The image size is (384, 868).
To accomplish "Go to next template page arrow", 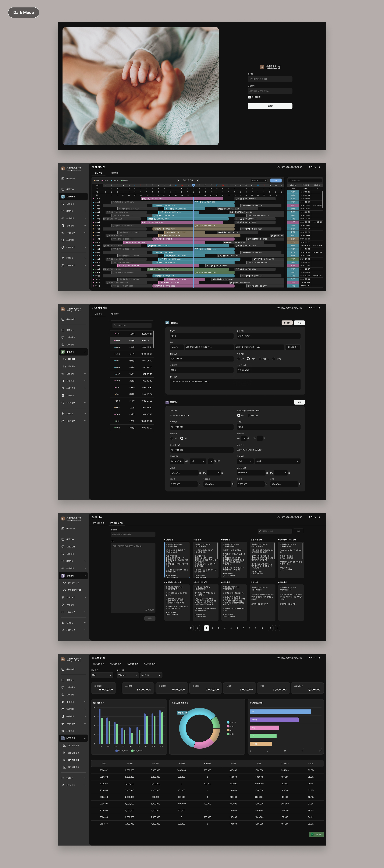I will [271, 628].
